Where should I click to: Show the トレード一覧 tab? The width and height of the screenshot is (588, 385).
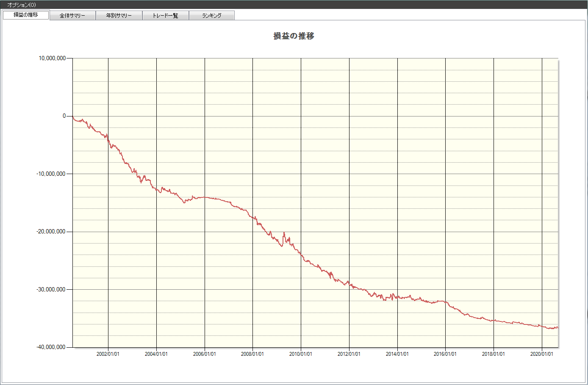165,15
